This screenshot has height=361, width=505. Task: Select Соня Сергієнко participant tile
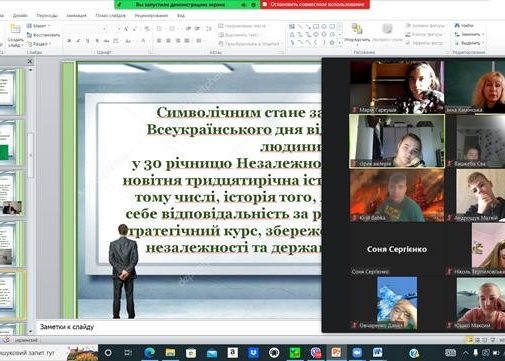pos(397,249)
